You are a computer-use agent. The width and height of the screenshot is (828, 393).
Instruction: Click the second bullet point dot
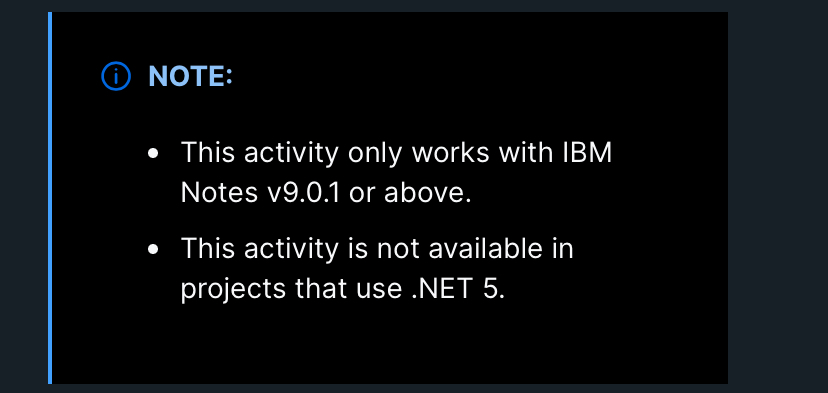point(153,249)
